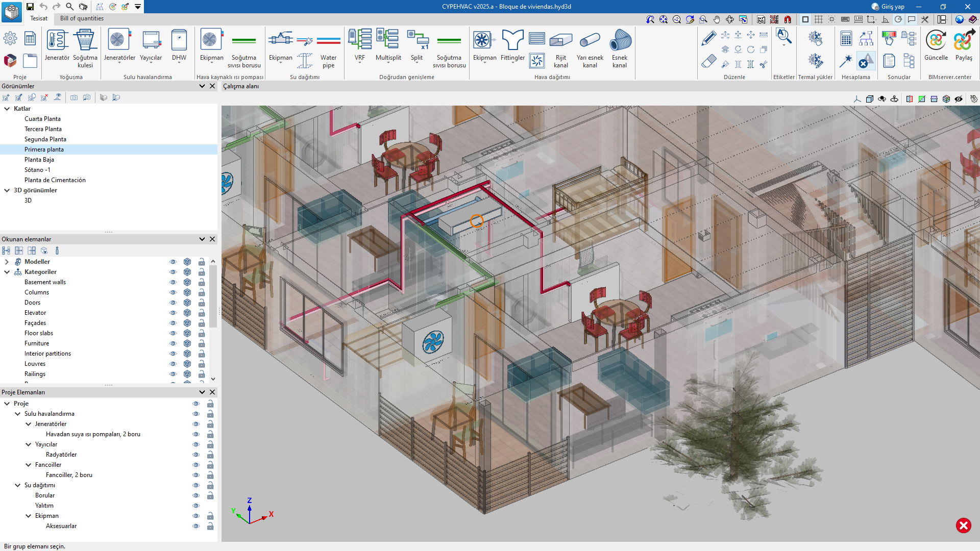Click the Giriş yap sign-in link

892,7
